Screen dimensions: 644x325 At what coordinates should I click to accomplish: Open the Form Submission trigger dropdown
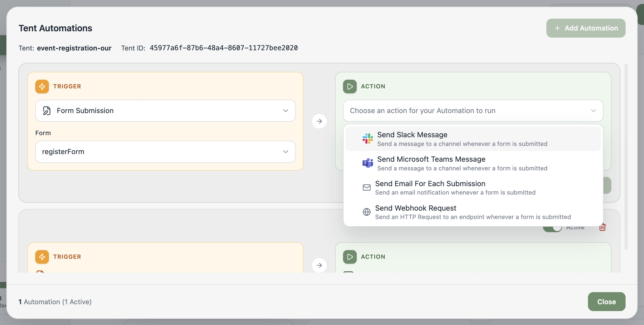[165, 111]
